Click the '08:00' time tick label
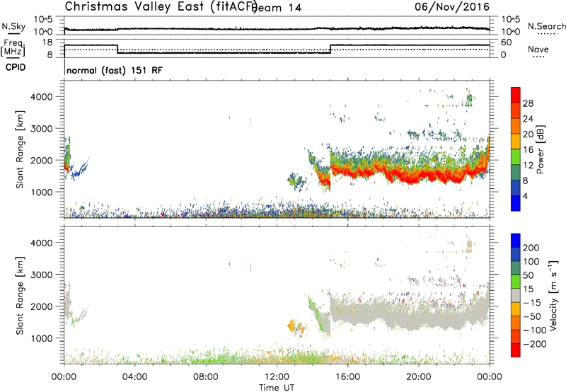 (205, 377)
